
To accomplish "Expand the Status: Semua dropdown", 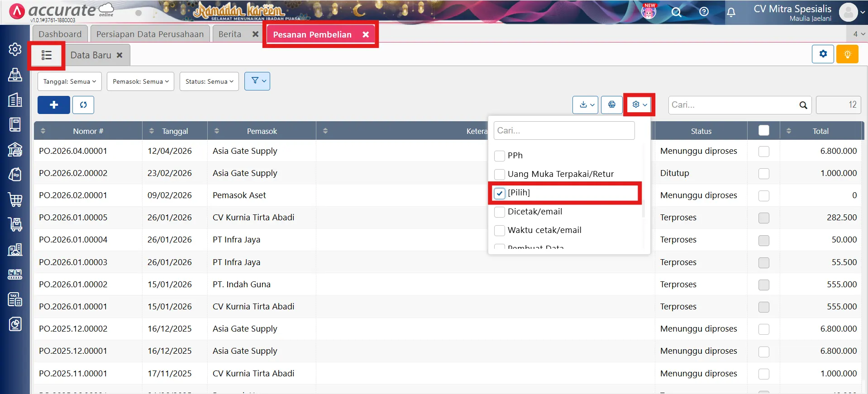I will (209, 81).
